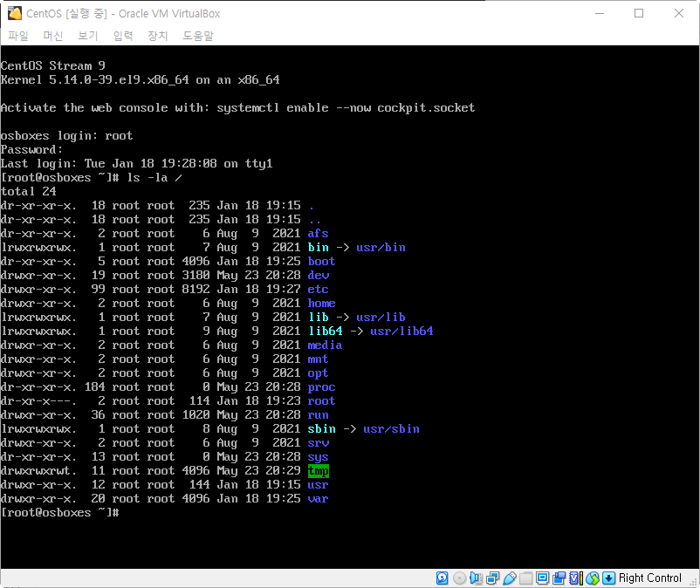Click the 'mnt' directory entry
700x588 pixels.
click(x=319, y=359)
